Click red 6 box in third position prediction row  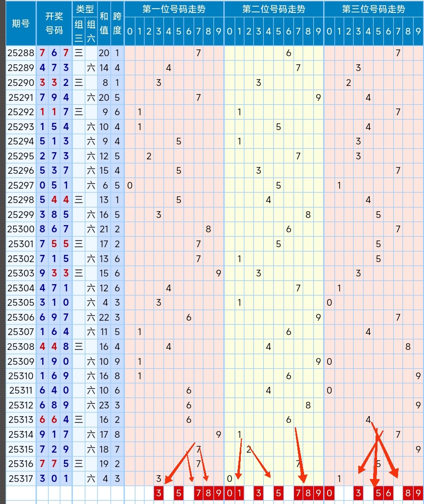(388, 493)
